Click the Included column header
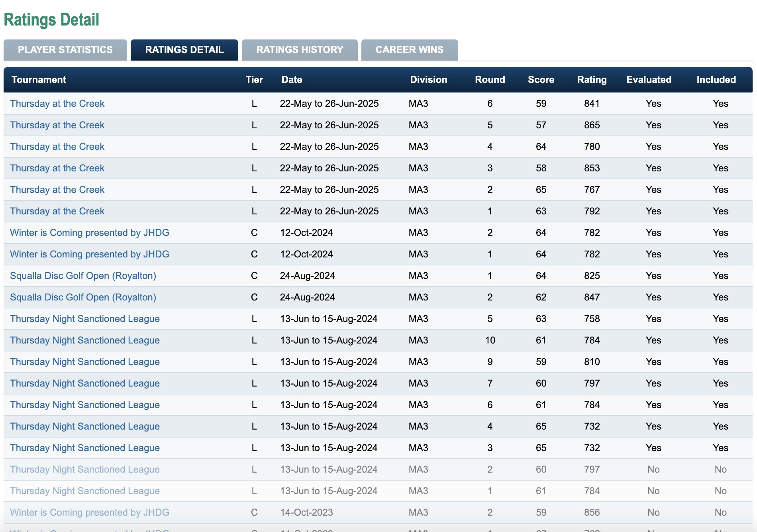Viewport: 757px width, 532px height. (x=716, y=80)
